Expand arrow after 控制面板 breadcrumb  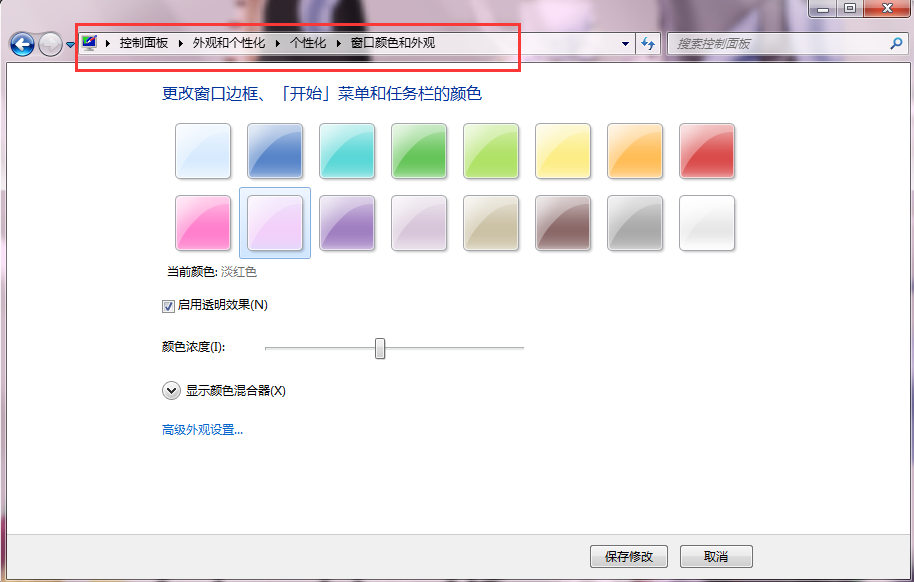click(x=181, y=43)
